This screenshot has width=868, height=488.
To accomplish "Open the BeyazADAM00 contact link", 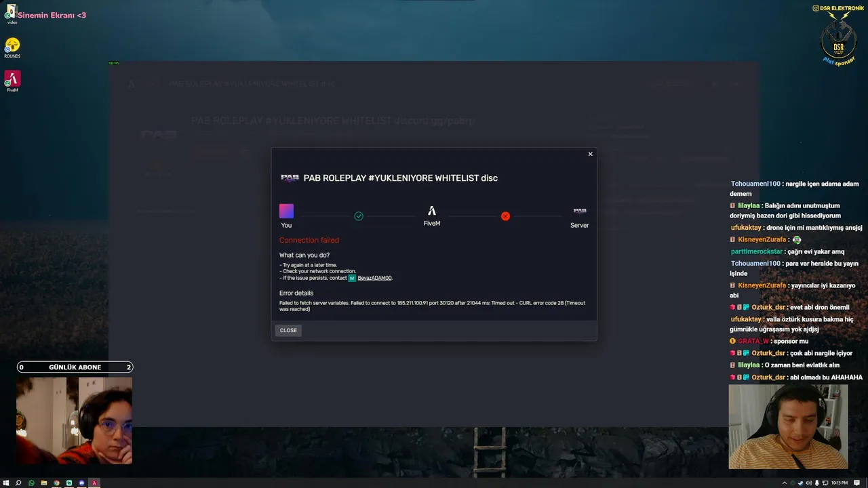I will click(374, 278).
